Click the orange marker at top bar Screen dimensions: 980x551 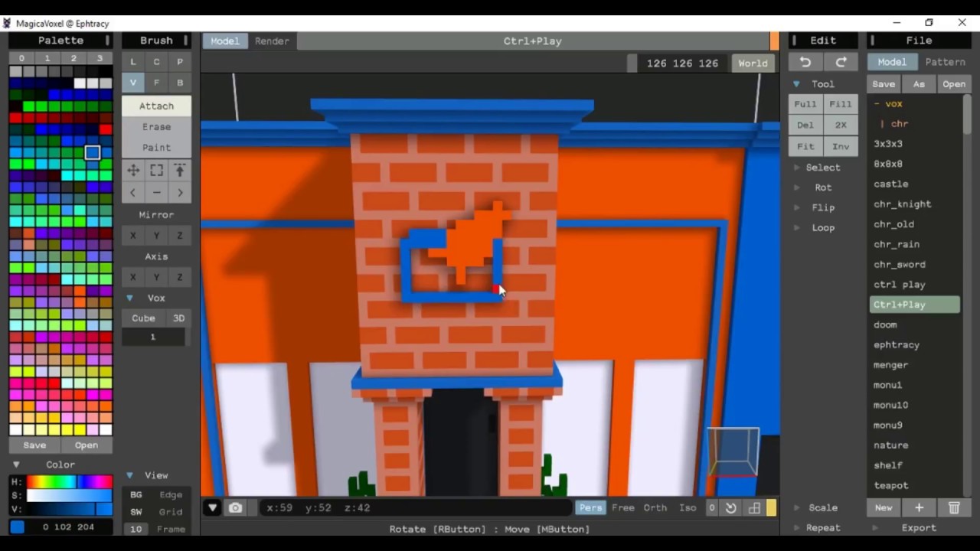point(775,41)
